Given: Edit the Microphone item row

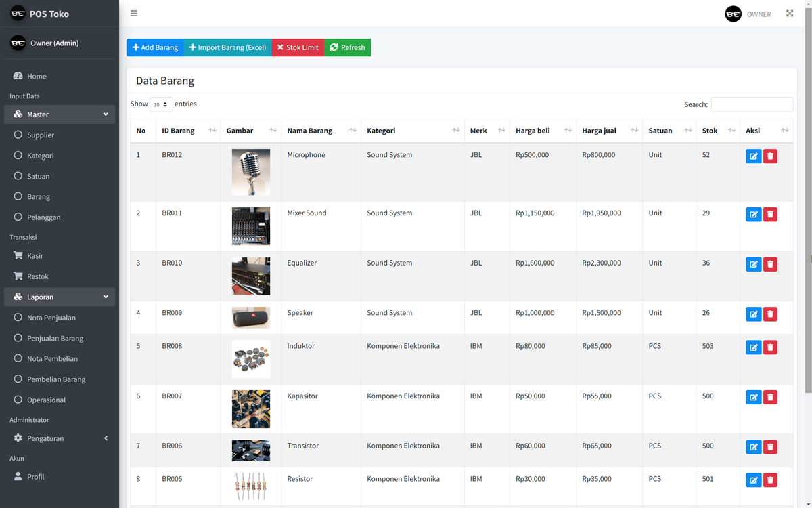Looking at the screenshot, I should pyautogui.click(x=753, y=156).
